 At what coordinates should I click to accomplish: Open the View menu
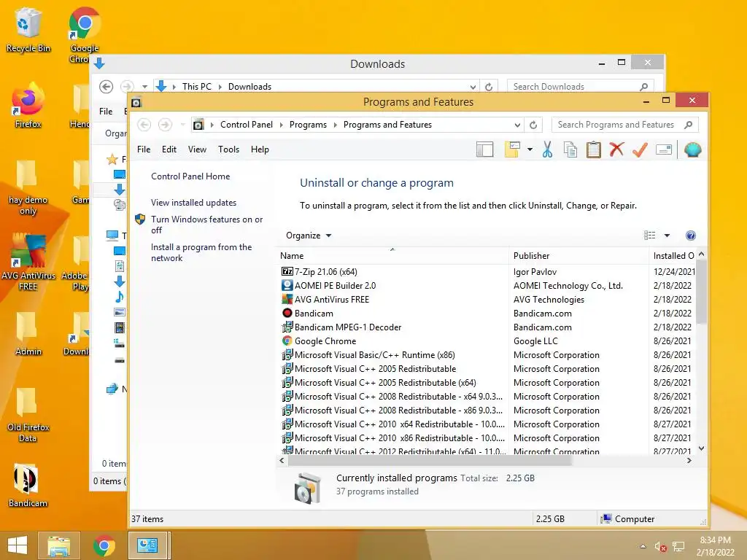click(x=197, y=149)
